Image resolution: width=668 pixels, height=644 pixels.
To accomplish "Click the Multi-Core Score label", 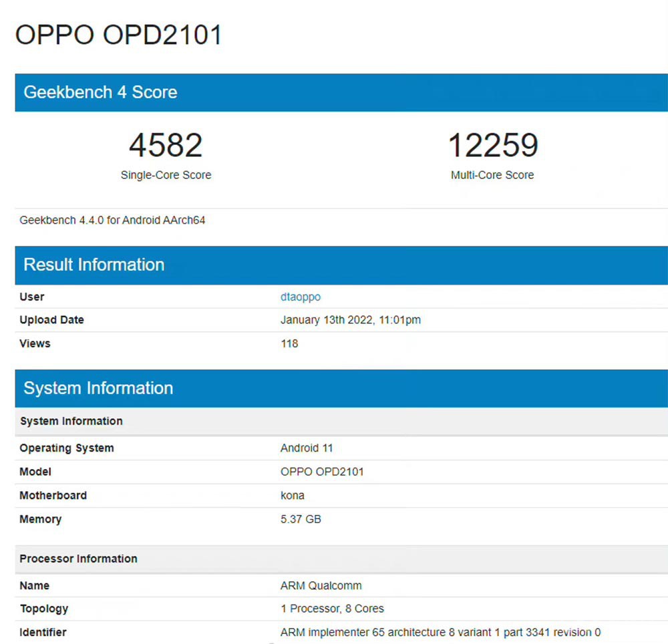I will coord(492,175).
